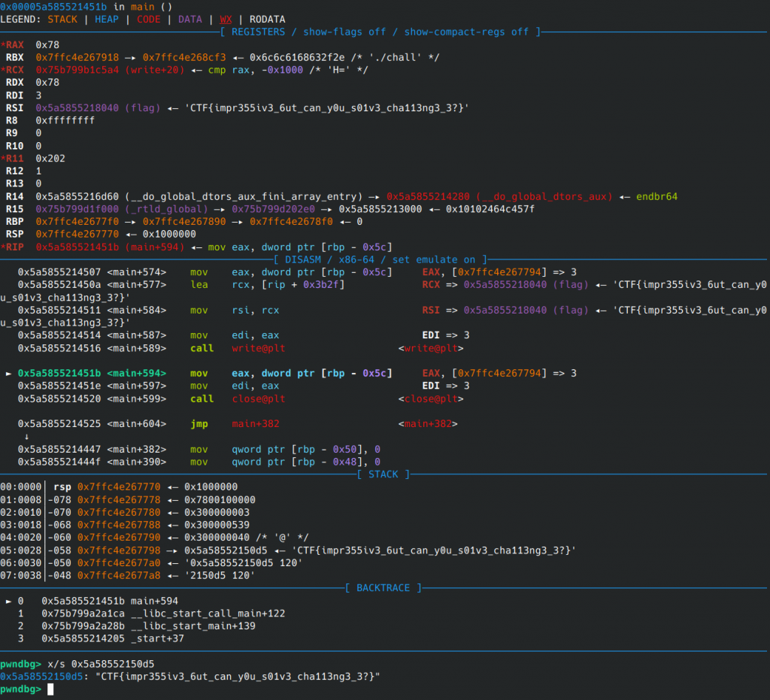Select the HEAP label in the legend
The width and height of the screenshot is (770, 700).
(x=106, y=19)
